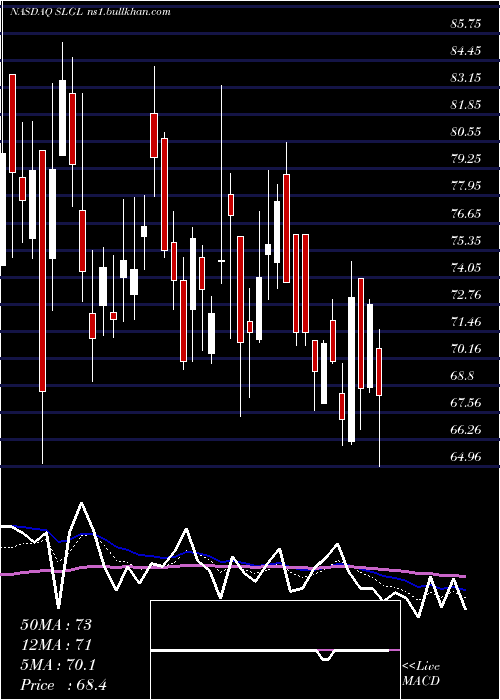
Task: Click the NASDAQ SLGL chart title text
Action: (90, 12)
